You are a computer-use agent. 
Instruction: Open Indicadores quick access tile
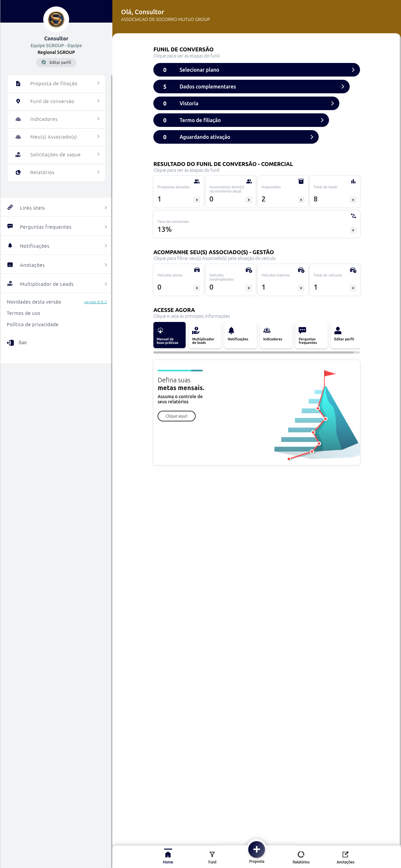[x=276, y=335]
